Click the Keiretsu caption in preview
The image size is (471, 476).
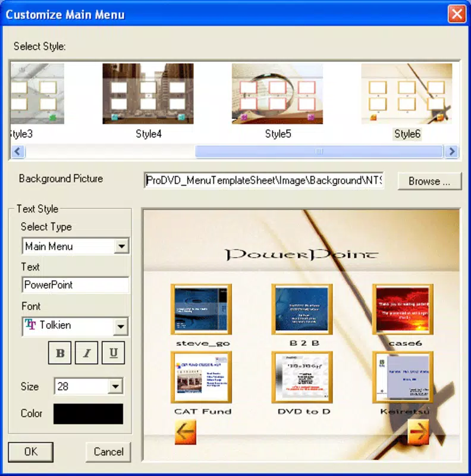click(405, 411)
